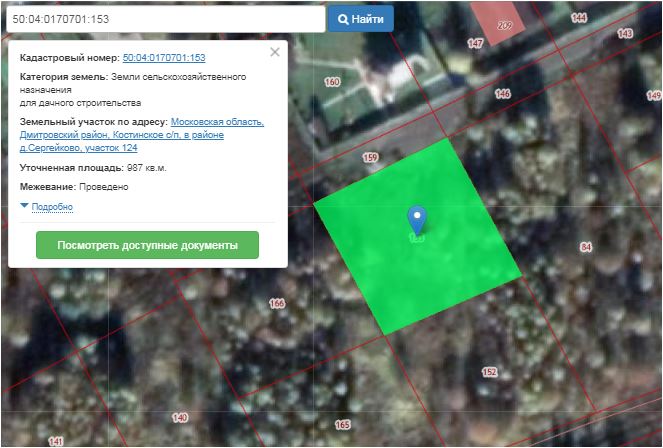The height and width of the screenshot is (448, 663).
Task: Click parcel 144 label on map
Action: tap(579, 18)
